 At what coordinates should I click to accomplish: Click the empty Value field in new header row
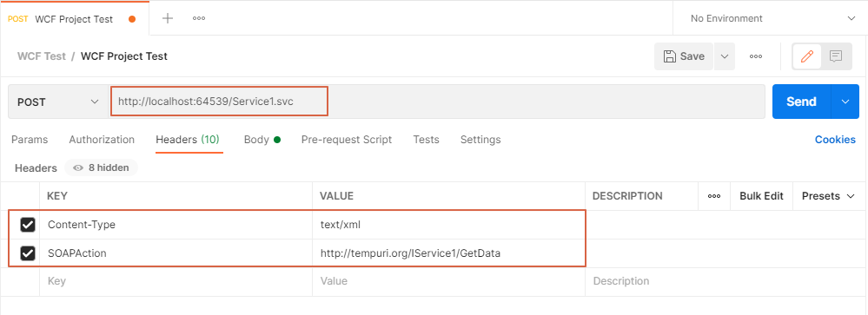click(449, 281)
